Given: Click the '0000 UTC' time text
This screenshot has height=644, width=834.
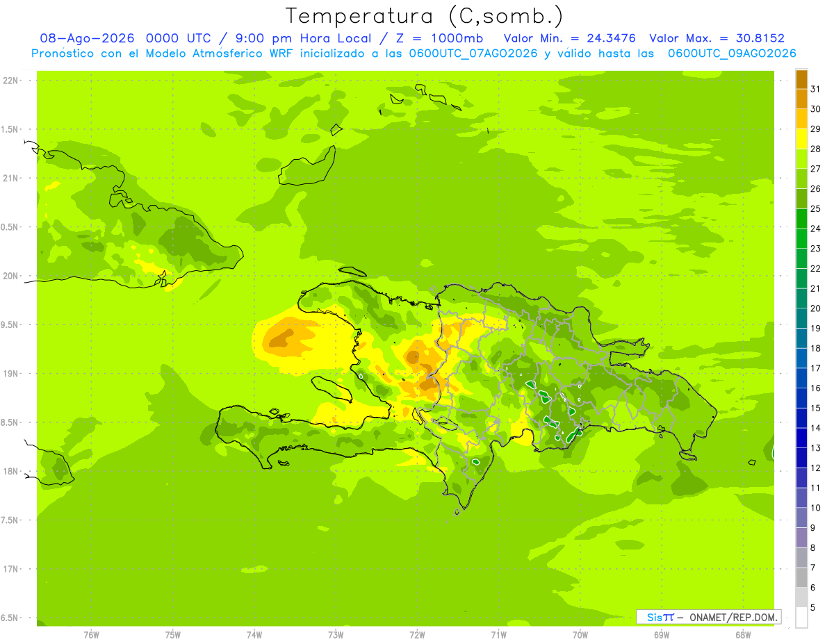Looking at the screenshot, I should point(179,38).
